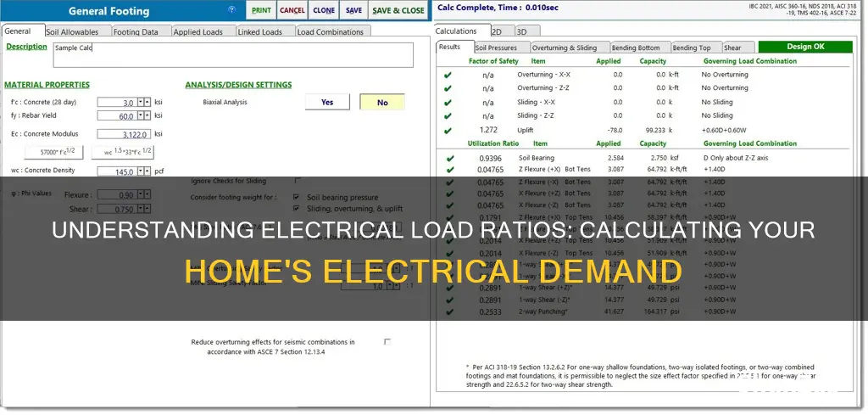Toggle Soil bearing pressure footing weight checkbox
868x415 pixels.
[x=296, y=197]
